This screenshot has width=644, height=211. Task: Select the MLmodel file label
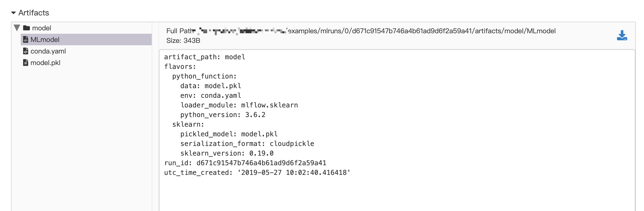click(45, 40)
